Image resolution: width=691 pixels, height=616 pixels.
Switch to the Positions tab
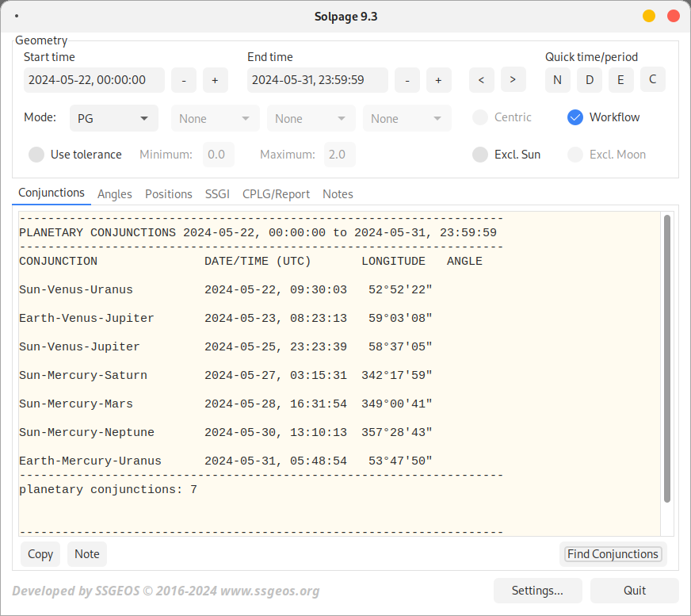(x=168, y=194)
